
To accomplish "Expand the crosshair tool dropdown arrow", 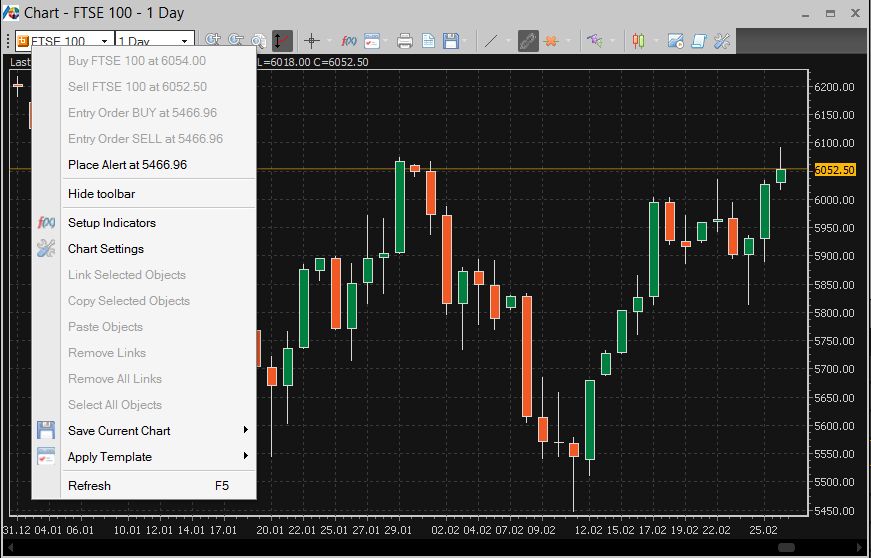I will point(330,41).
